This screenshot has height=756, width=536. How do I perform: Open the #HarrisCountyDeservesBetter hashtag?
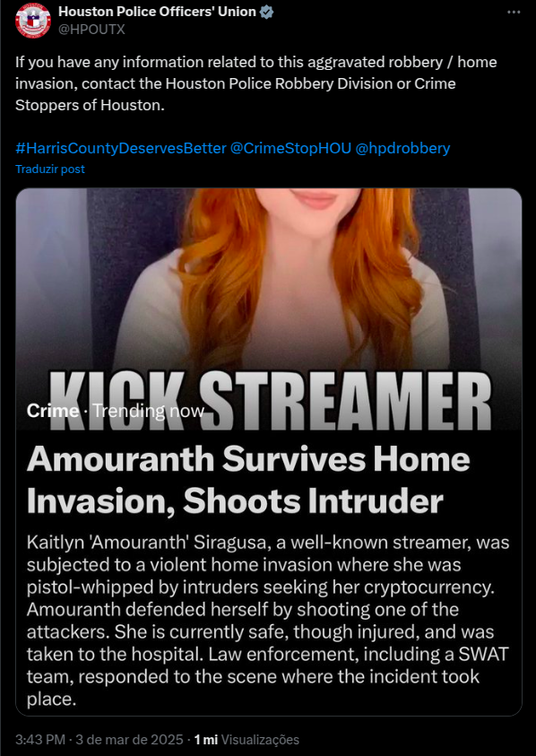pos(120,148)
